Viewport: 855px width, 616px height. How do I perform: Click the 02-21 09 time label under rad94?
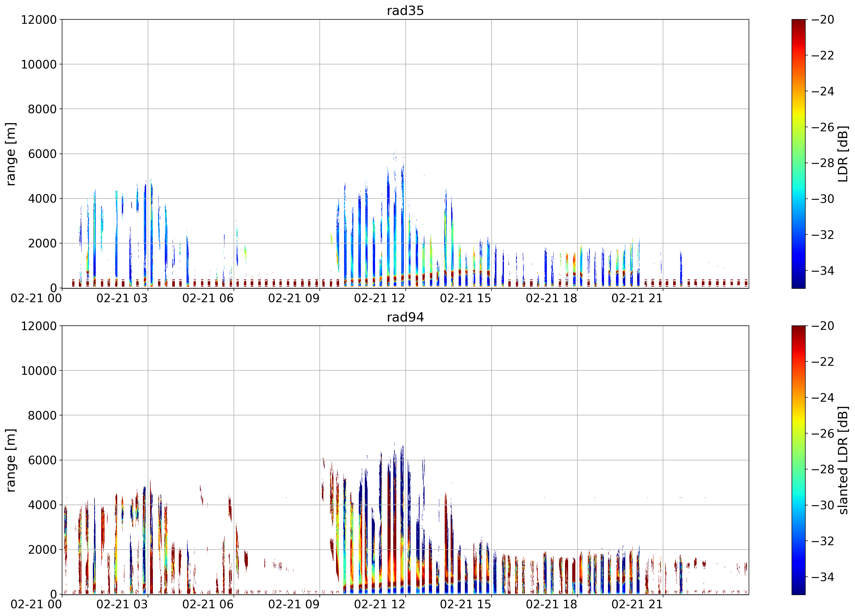click(294, 605)
